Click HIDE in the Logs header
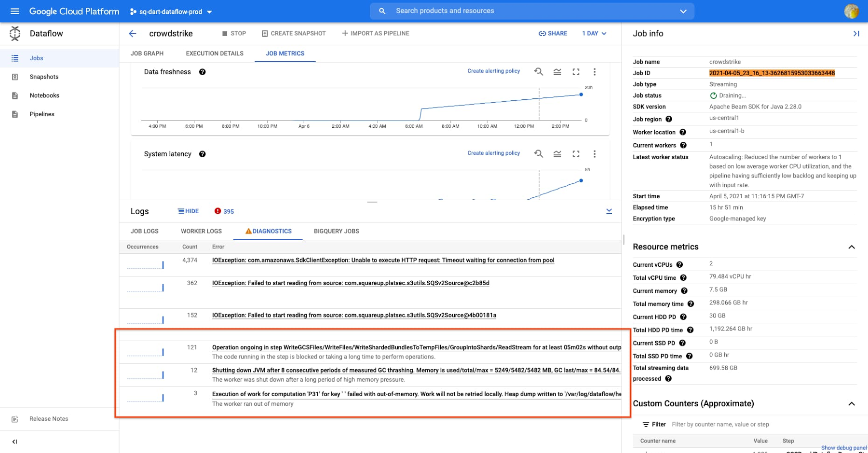 point(188,211)
